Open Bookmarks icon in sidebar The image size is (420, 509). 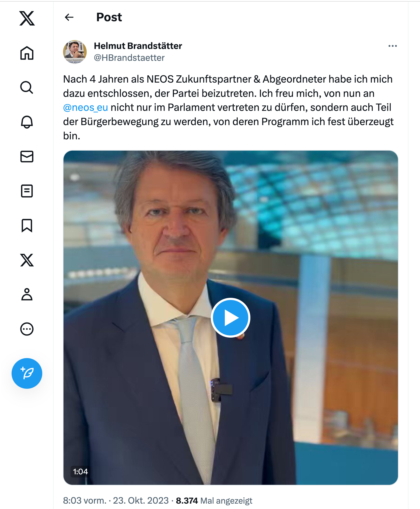[x=27, y=225]
